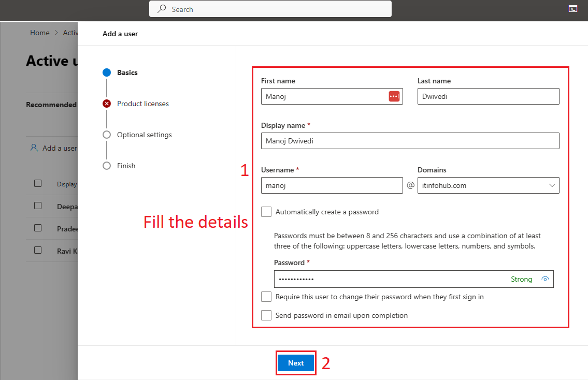588x380 pixels.
Task: Click the Pradeep user name in list
Action: coord(67,229)
